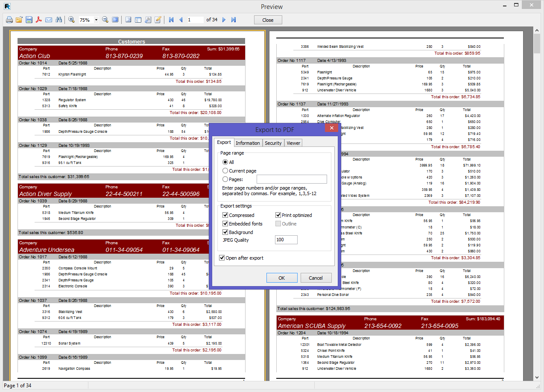Show the report outline icon
Viewport: 544px width, 392px height.
(128, 20)
